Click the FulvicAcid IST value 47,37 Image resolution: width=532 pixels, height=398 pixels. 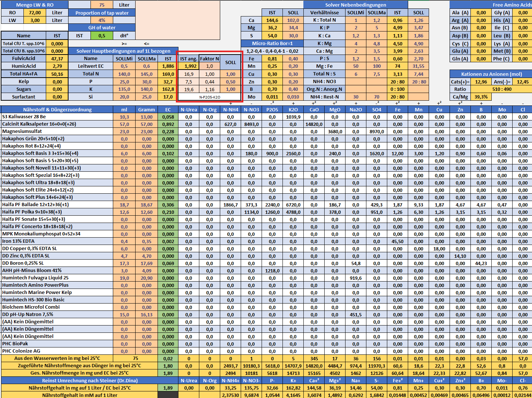57,59
